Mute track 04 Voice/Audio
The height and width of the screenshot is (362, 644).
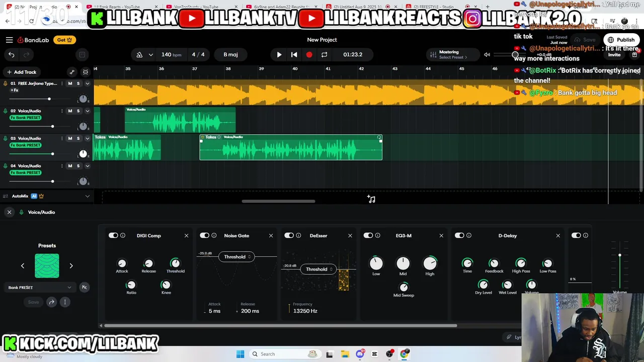coord(70,165)
